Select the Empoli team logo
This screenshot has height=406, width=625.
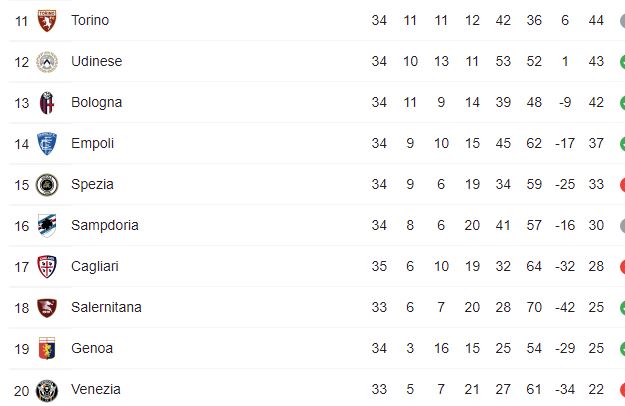point(46,144)
